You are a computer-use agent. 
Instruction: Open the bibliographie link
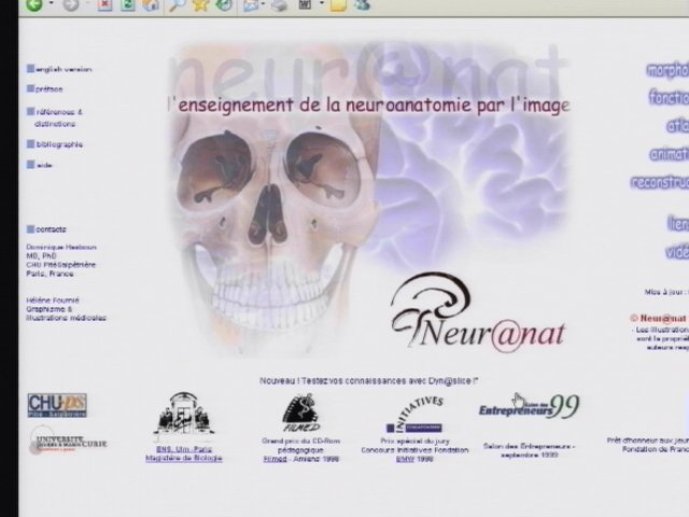tap(54, 144)
